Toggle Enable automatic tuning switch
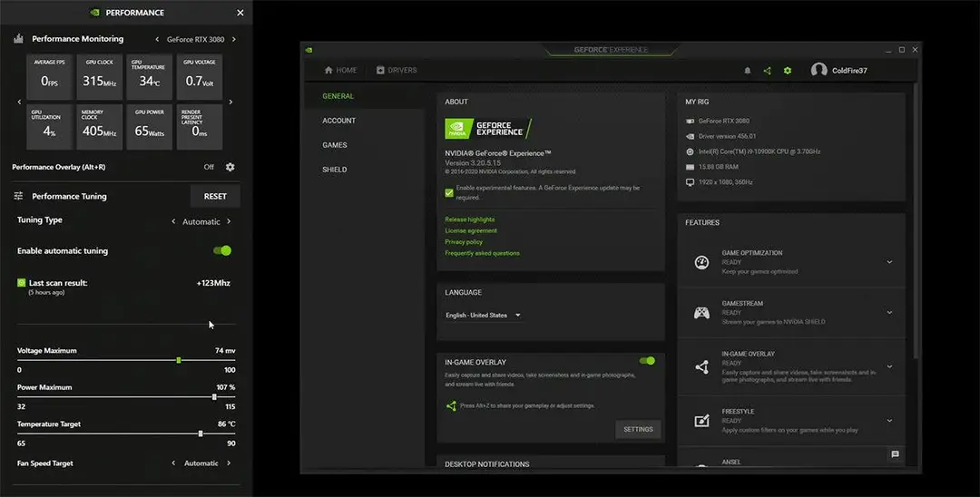This screenshot has width=980, height=497. (222, 250)
